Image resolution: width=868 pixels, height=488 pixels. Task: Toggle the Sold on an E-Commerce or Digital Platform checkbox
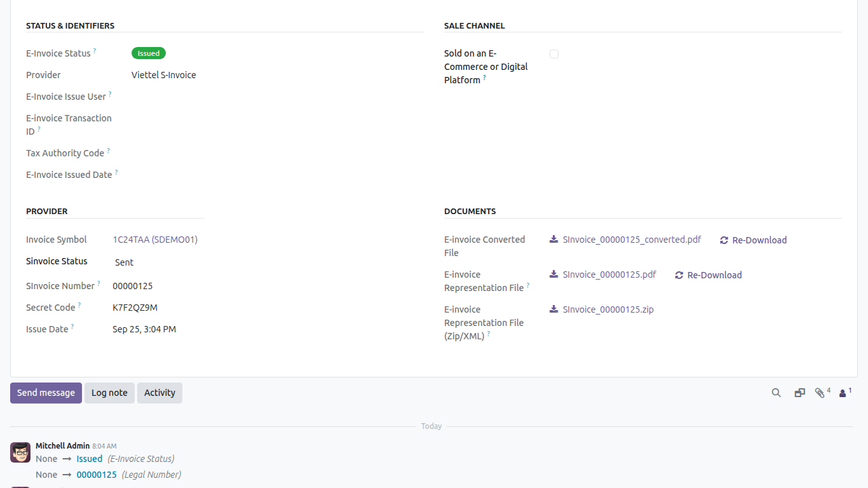(554, 54)
